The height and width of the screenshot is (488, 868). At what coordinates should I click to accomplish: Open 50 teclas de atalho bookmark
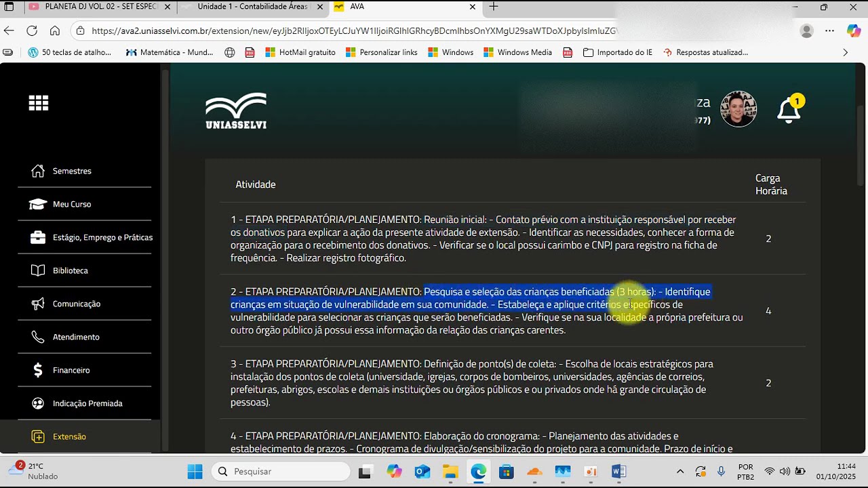click(69, 52)
